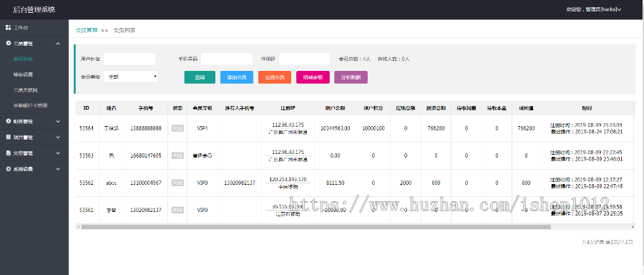Click account balance 10344563.00
The width and height of the screenshot is (644, 275).
(335, 128)
